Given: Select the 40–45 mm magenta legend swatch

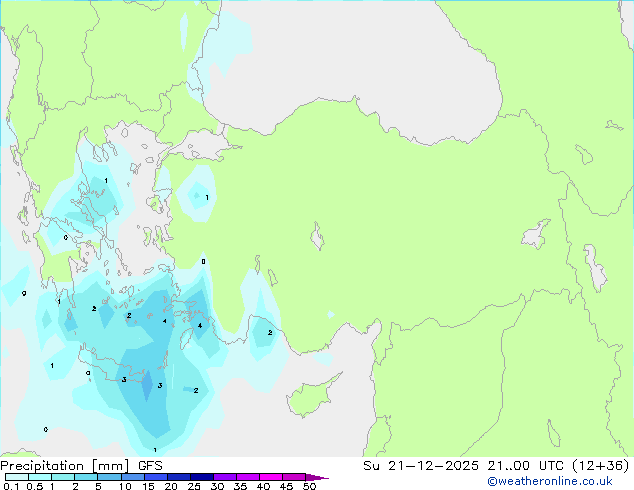Looking at the screenshot, I should 271,477.
